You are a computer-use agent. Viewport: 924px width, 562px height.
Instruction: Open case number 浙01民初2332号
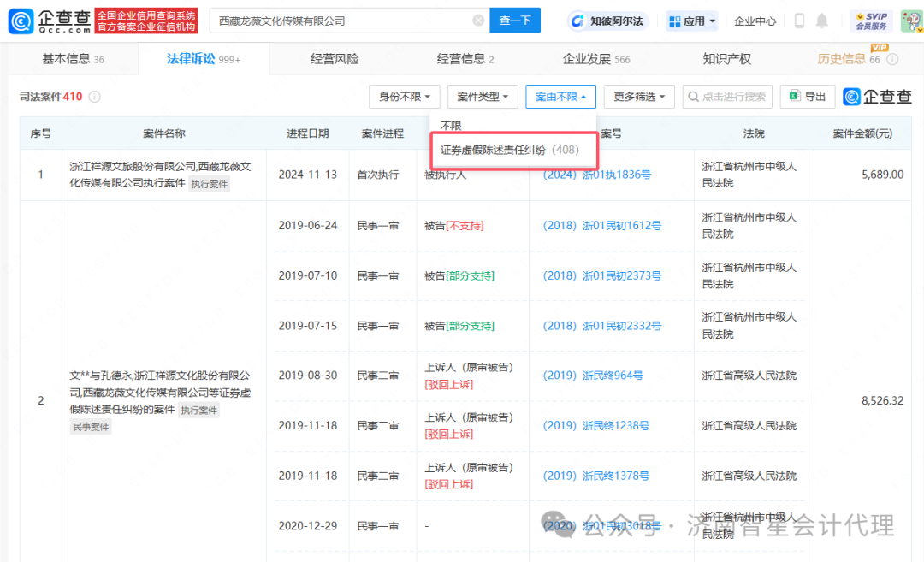coord(602,326)
